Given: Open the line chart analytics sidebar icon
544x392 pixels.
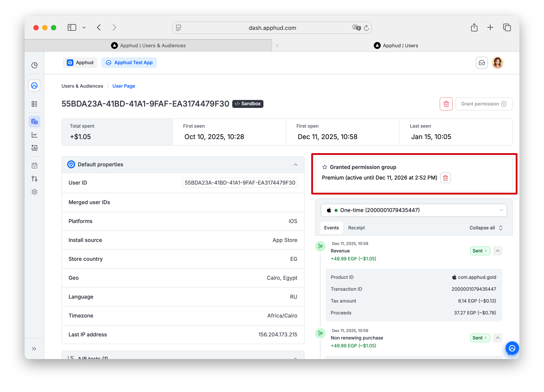Looking at the screenshot, I should [34, 135].
